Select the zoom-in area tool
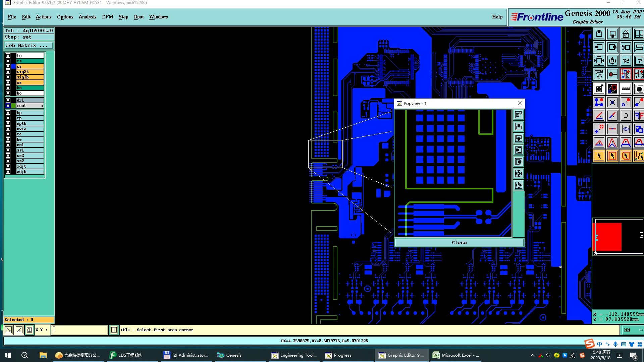Screen dimensions: 644x362 click(x=599, y=61)
